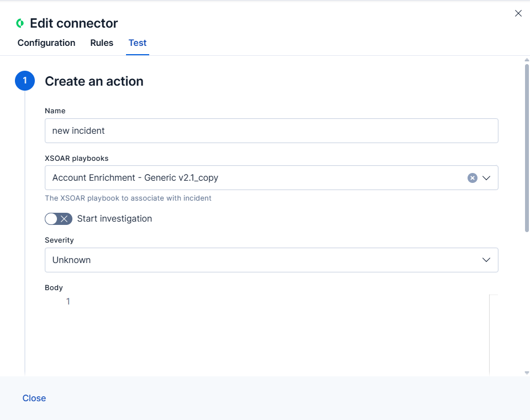Click the step 1 numbered circle badge

click(x=24, y=81)
